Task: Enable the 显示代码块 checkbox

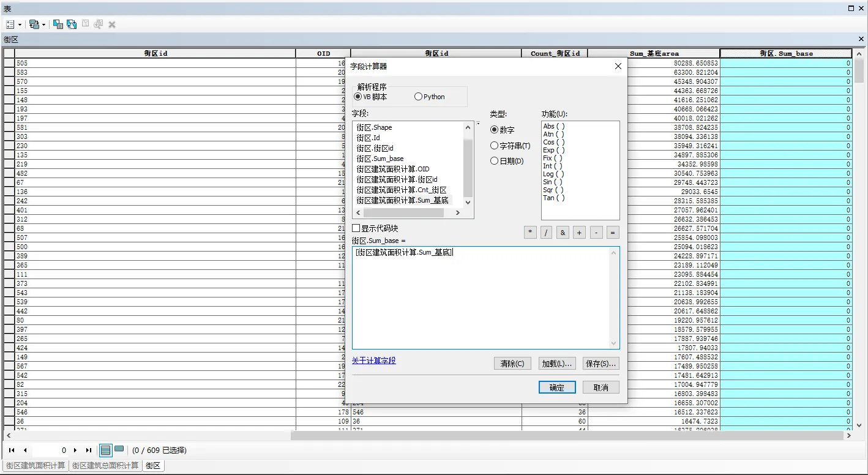Action: pyautogui.click(x=356, y=228)
